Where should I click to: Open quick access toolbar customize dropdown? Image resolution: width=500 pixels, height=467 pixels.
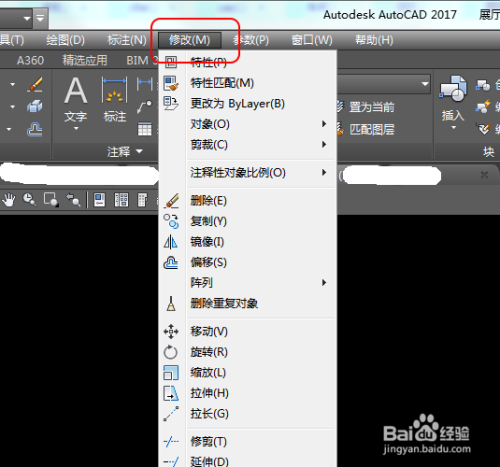pos(40,18)
